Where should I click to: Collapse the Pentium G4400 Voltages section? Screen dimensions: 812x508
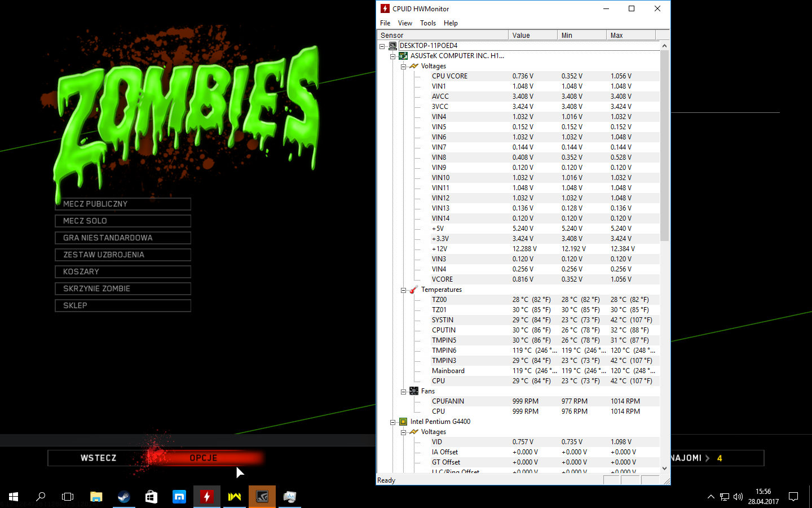pyautogui.click(x=404, y=432)
